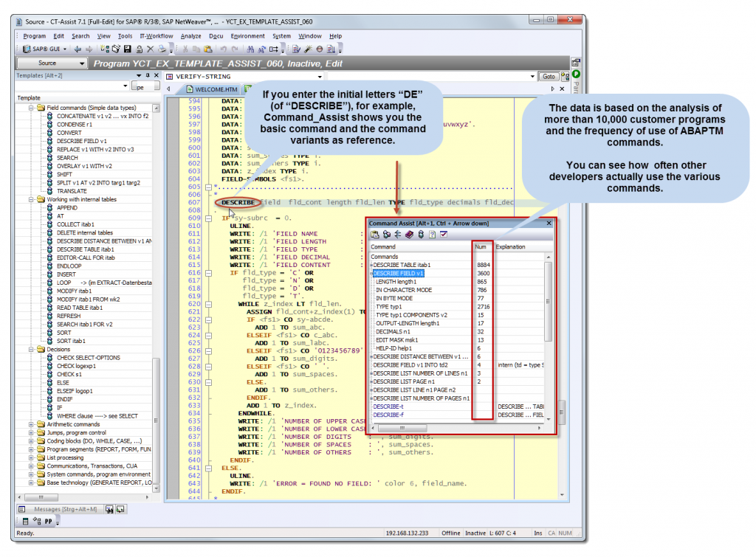Toggle the checkbox icon in Command Assist toolbar
This screenshot has width=756, height=557.
443,235
